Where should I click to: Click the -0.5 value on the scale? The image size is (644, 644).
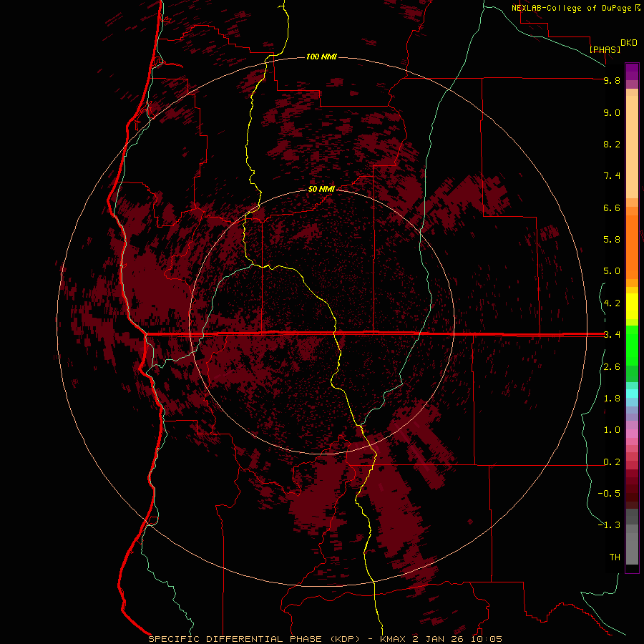coord(609,494)
